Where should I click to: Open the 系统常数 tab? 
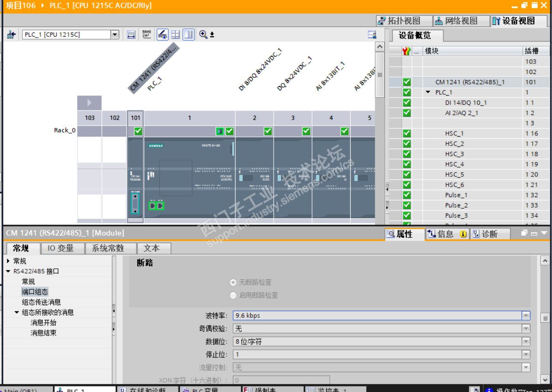(x=110, y=248)
